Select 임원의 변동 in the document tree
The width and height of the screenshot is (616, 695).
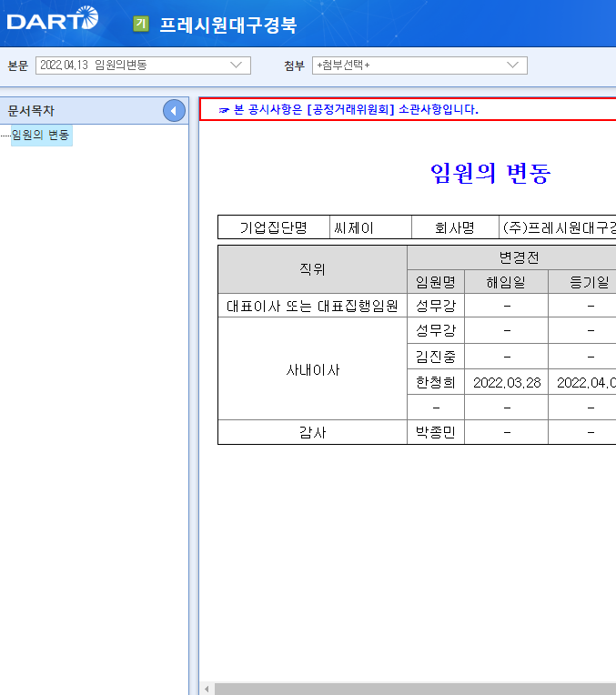tap(41, 135)
